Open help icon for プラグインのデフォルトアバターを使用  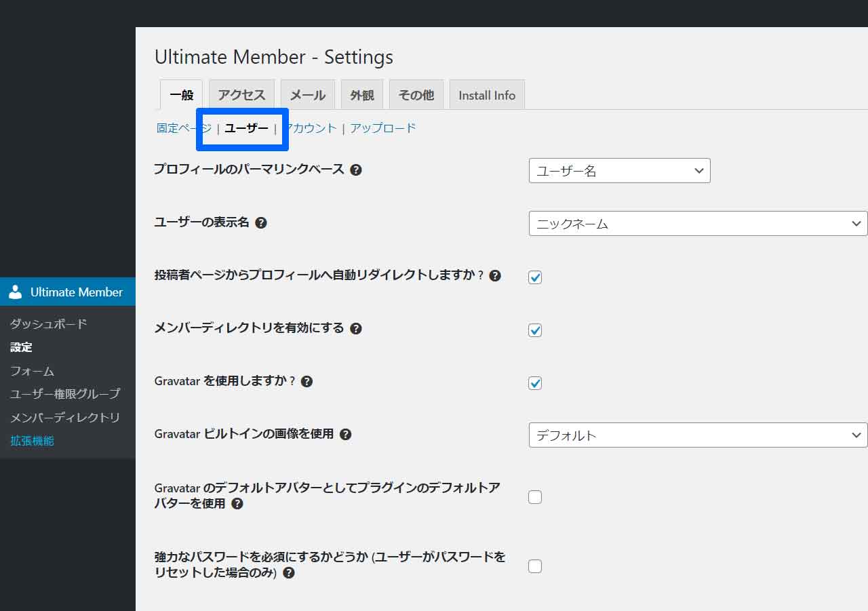tap(237, 504)
